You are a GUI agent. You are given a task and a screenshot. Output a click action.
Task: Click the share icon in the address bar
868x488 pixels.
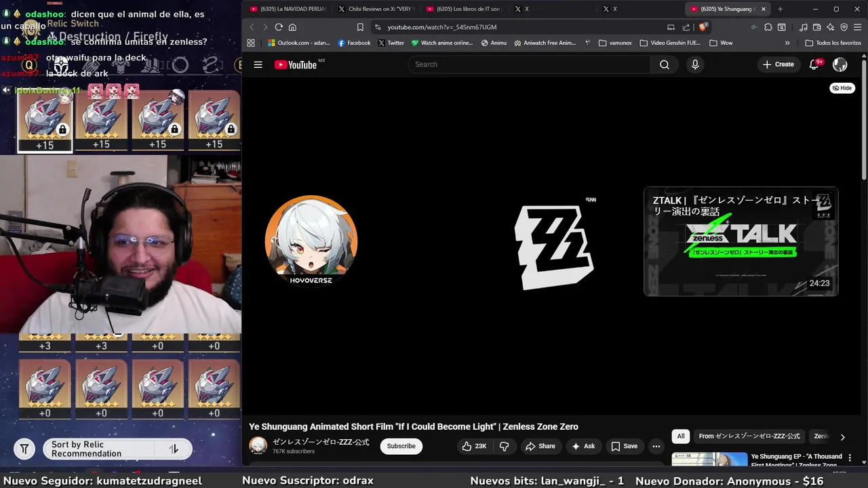coord(686,27)
